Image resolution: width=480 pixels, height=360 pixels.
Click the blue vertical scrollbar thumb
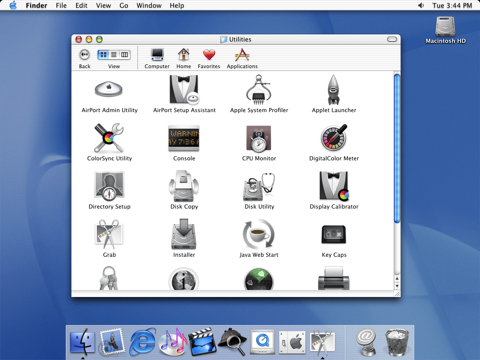(397, 148)
